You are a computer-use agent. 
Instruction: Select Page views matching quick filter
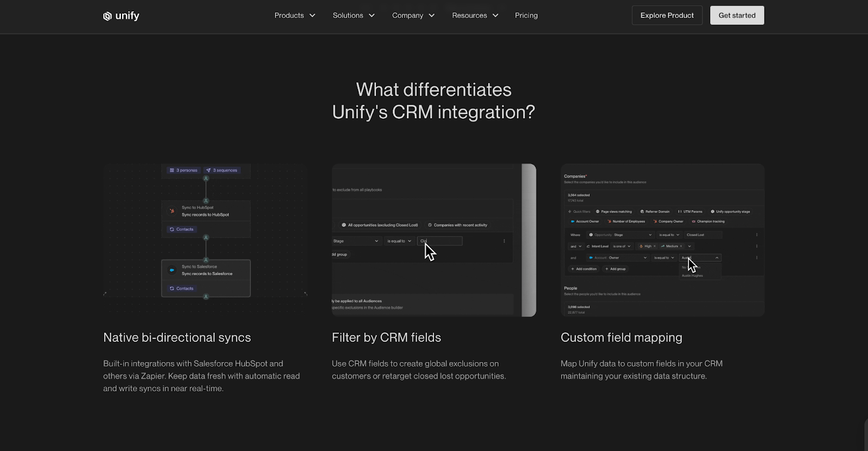click(x=614, y=212)
